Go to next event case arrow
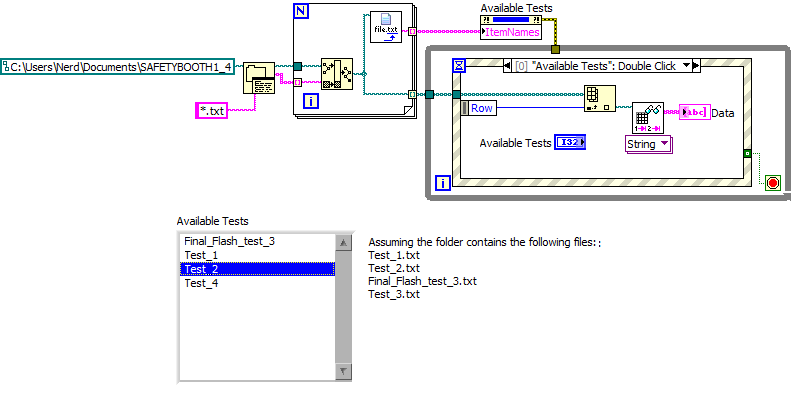The image size is (791, 397). (x=696, y=66)
